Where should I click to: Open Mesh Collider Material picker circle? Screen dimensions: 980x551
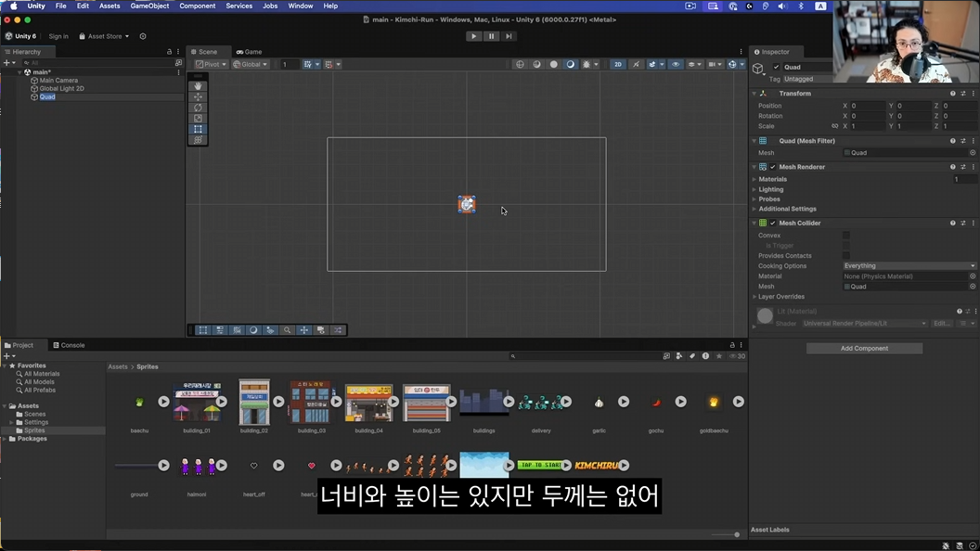point(973,276)
